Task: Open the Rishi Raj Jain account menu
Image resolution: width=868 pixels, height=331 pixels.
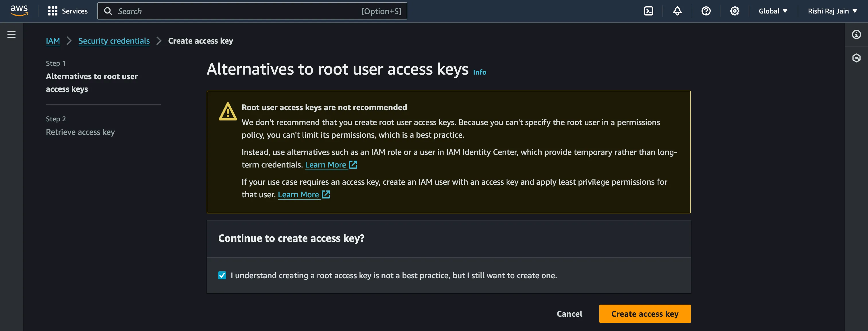Action: [x=832, y=11]
